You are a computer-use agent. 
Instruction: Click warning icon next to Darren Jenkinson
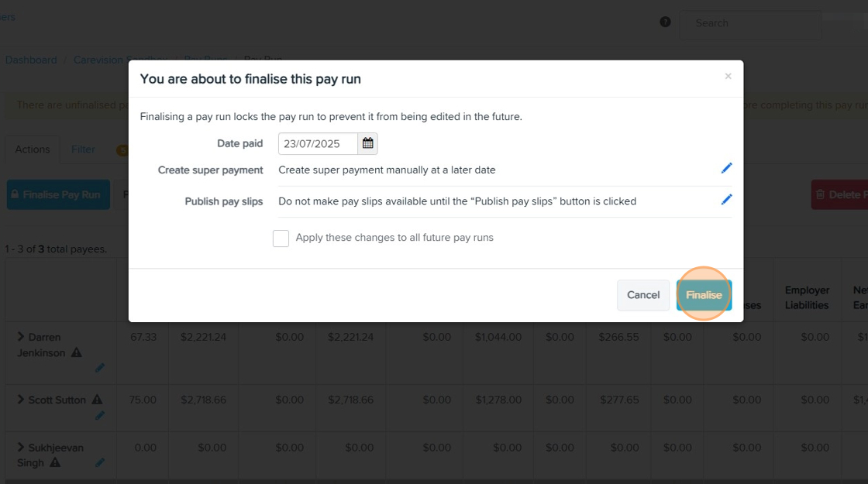[x=77, y=353]
